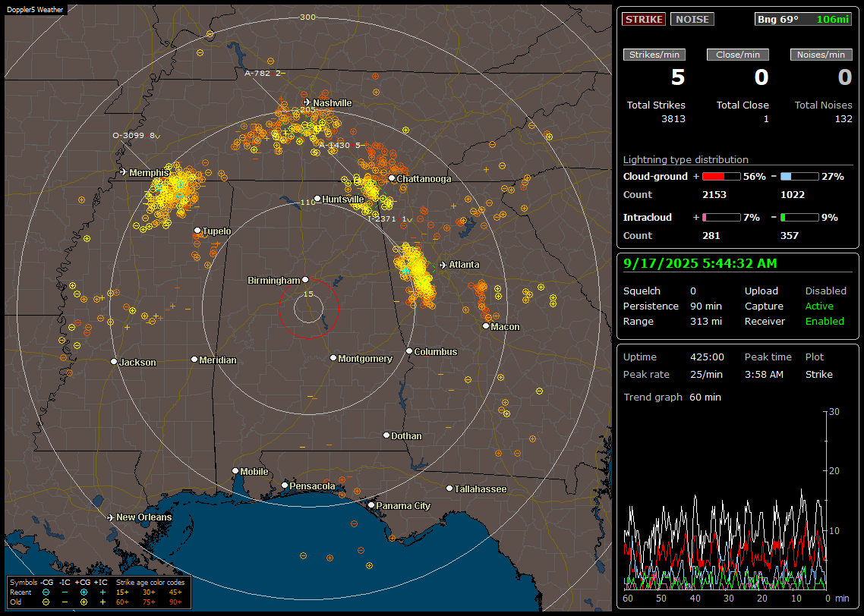864x616 pixels.
Task: Click the Receiver status Enabled
Action: [825, 322]
